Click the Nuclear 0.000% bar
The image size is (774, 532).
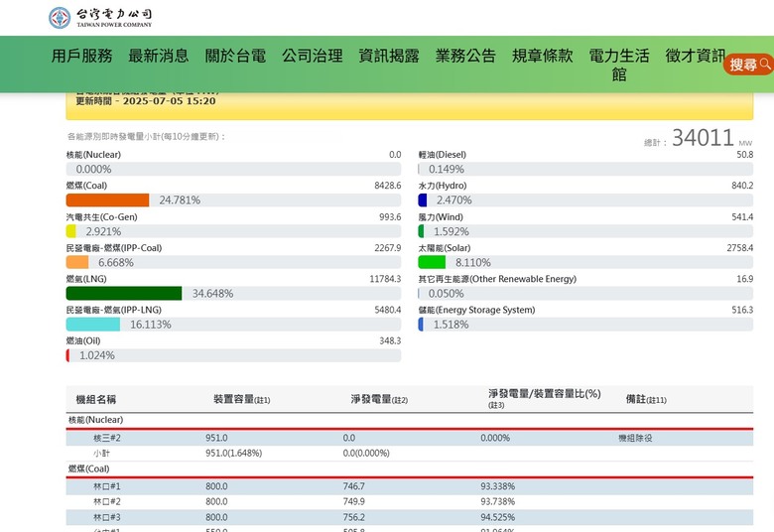pos(233,169)
